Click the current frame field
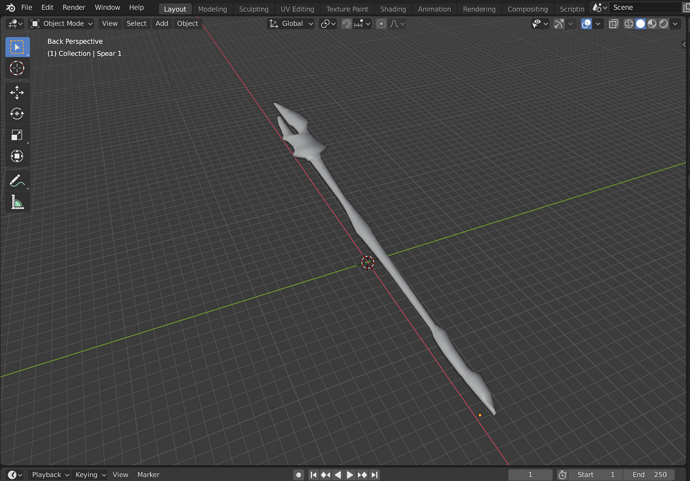This screenshot has height=481, width=690. pos(530,474)
